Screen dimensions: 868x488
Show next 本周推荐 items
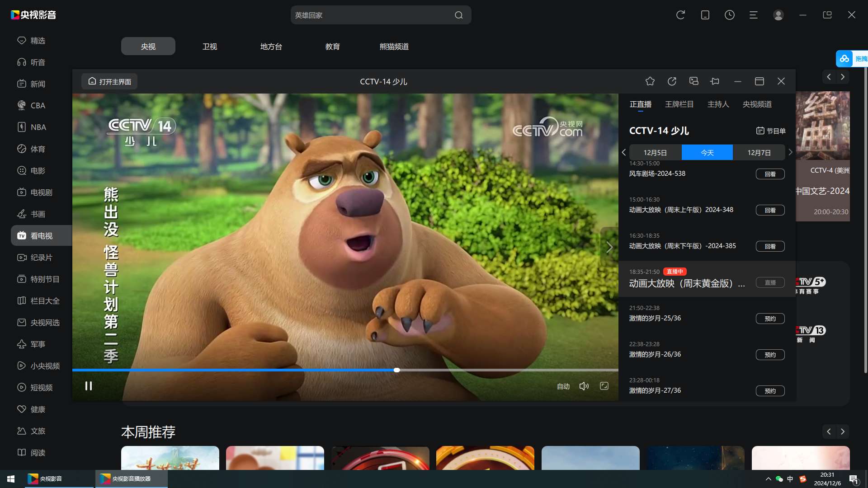(x=843, y=432)
